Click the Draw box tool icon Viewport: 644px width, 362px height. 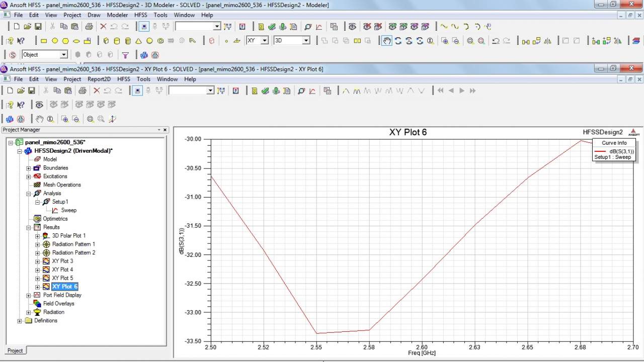pyautogui.click(x=106, y=41)
